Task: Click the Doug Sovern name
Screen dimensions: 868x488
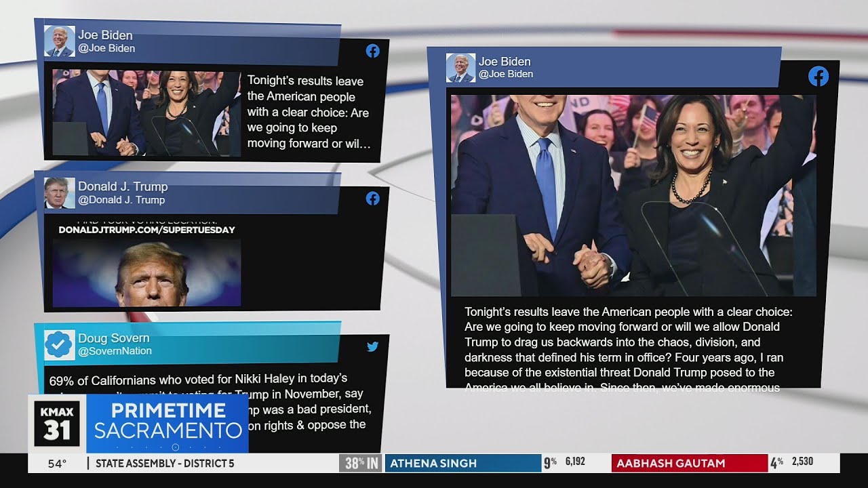Action: [x=113, y=338]
